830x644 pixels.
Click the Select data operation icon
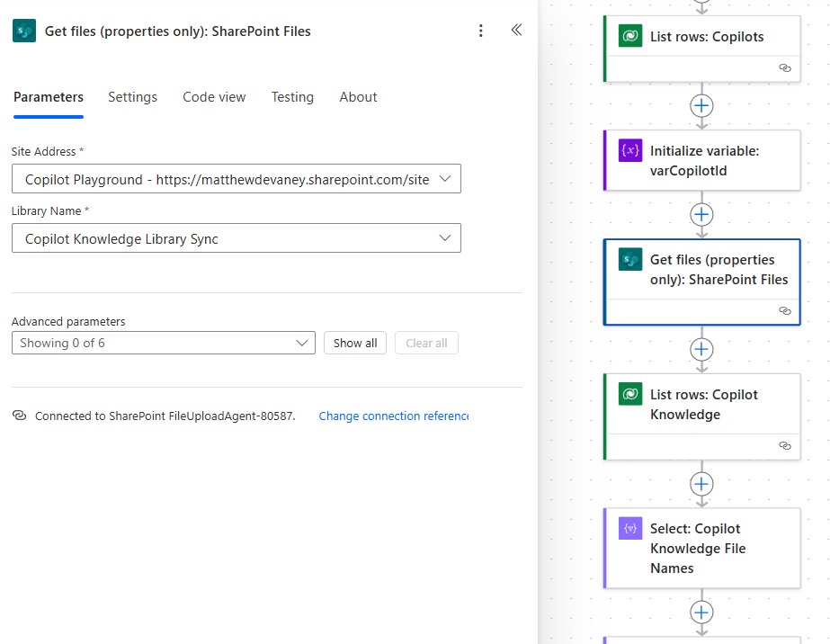(629, 529)
